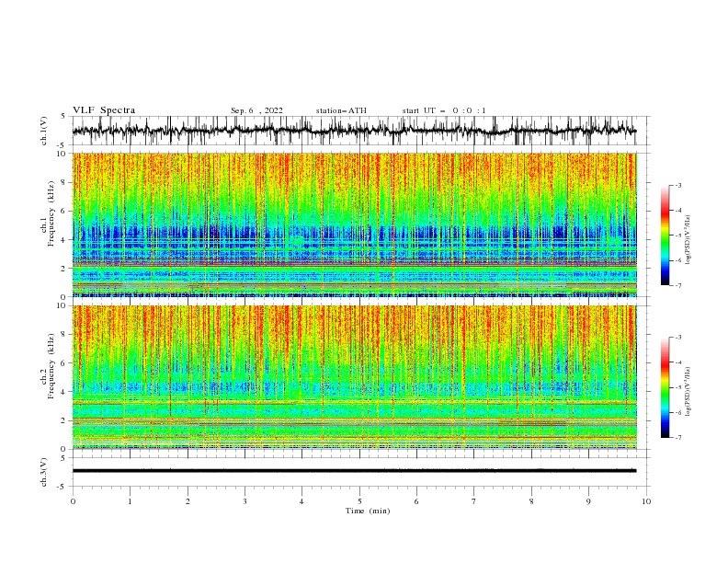This screenshot has height=563, width=728.
Task: Click time-axis tick label "7"
Action: (474, 501)
